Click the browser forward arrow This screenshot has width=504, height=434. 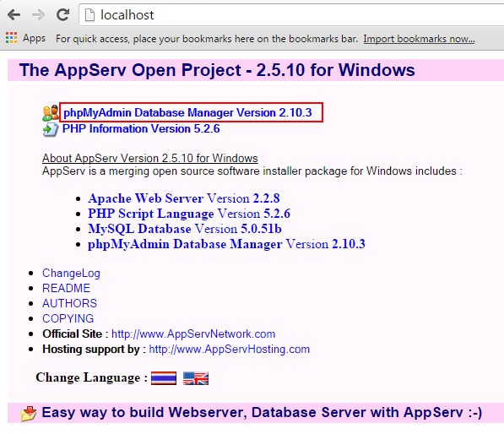click(x=38, y=15)
